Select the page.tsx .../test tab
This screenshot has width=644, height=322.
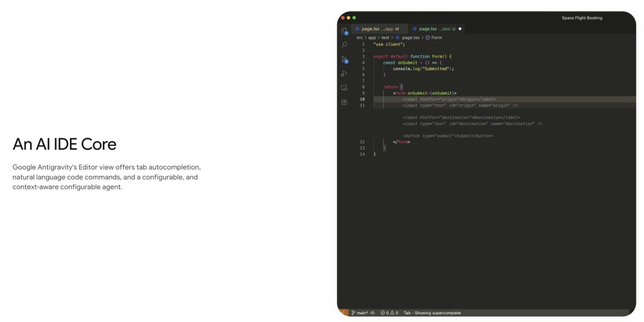434,29
